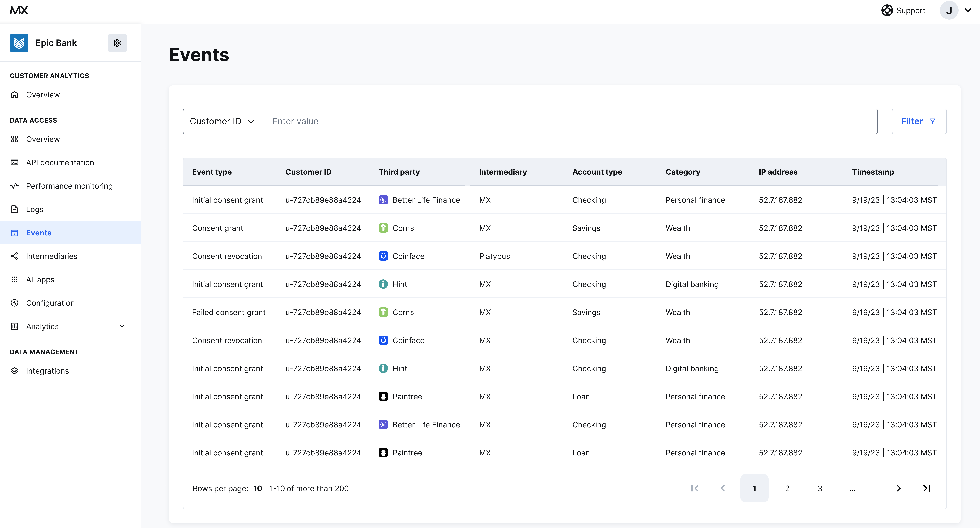Open the API documentation page

click(60, 162)
